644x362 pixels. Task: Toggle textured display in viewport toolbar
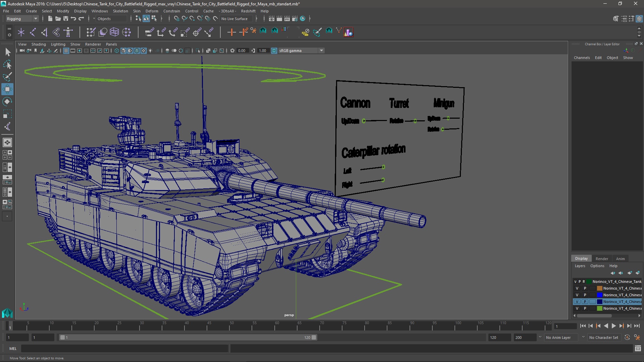[144, 51]
